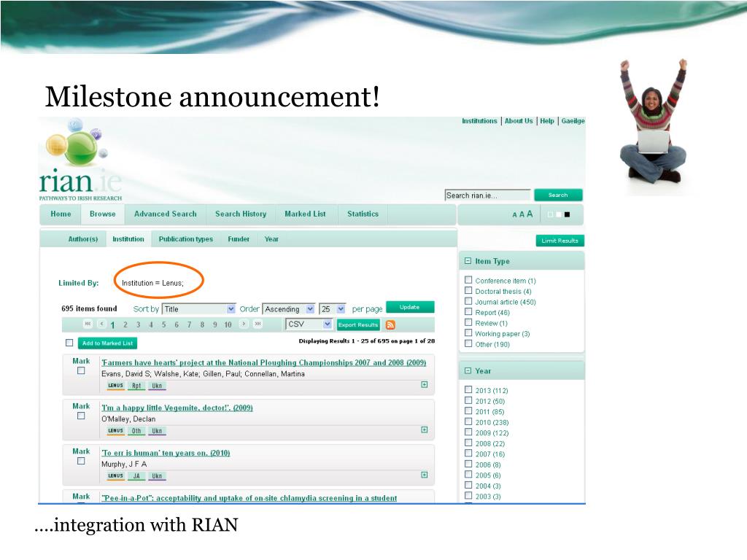Viewport: 747px width, 560px height.
Task: Click the rian.ie logo
Action: tap(80, 160)
